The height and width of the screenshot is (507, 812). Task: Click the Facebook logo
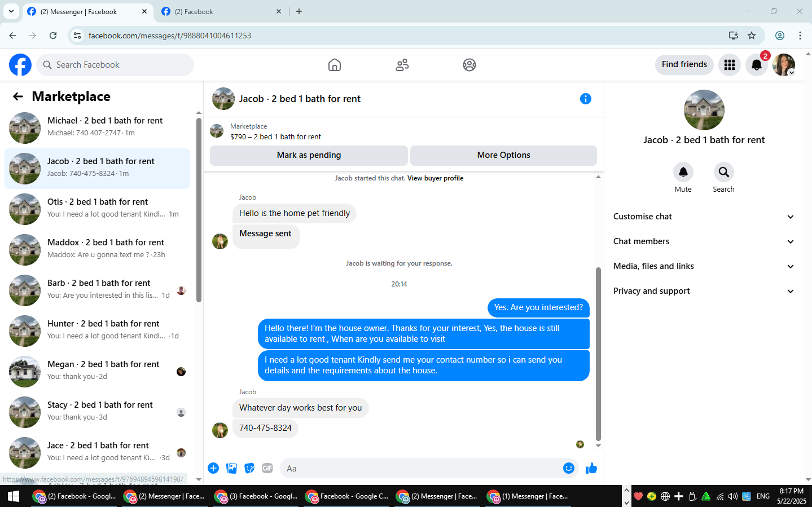(x=20, y=65)
